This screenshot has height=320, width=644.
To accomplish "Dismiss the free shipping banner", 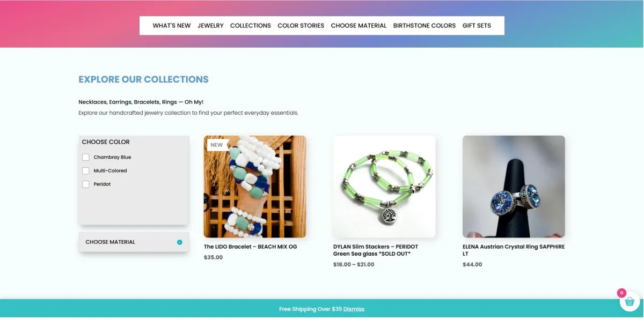I will (x=354, y=309).
